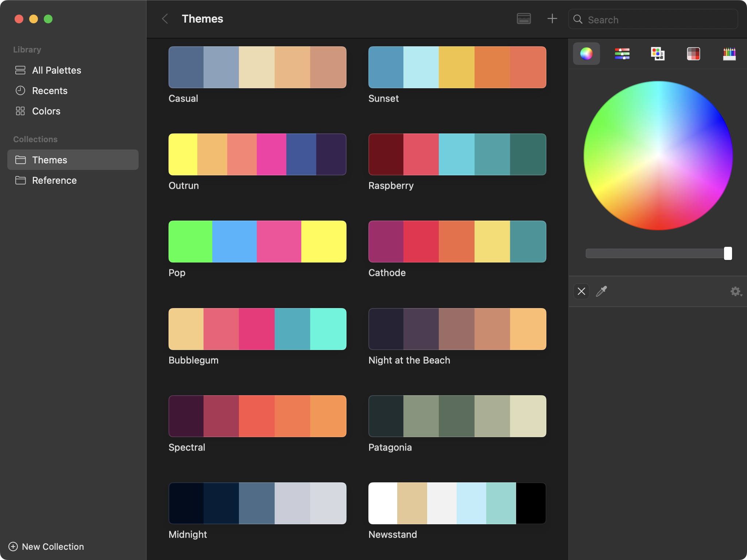Switch to the pencils picker tab

click(729, 54)
